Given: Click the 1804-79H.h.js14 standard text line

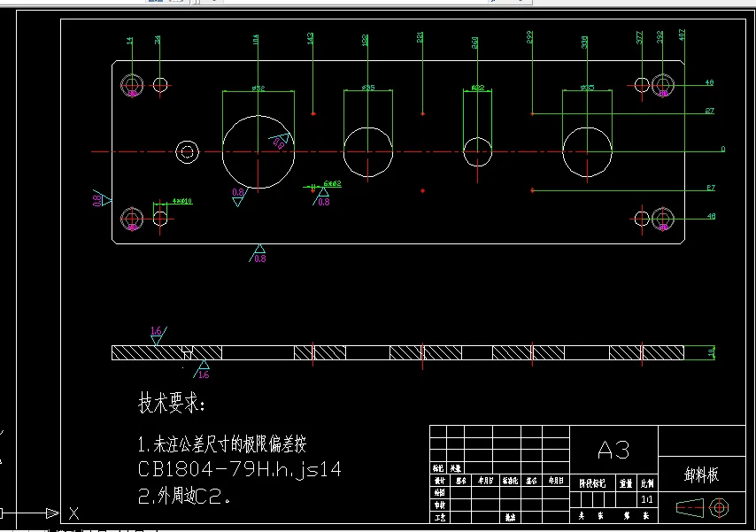Looking at the screenshot, I should click(x=240, y=469).
